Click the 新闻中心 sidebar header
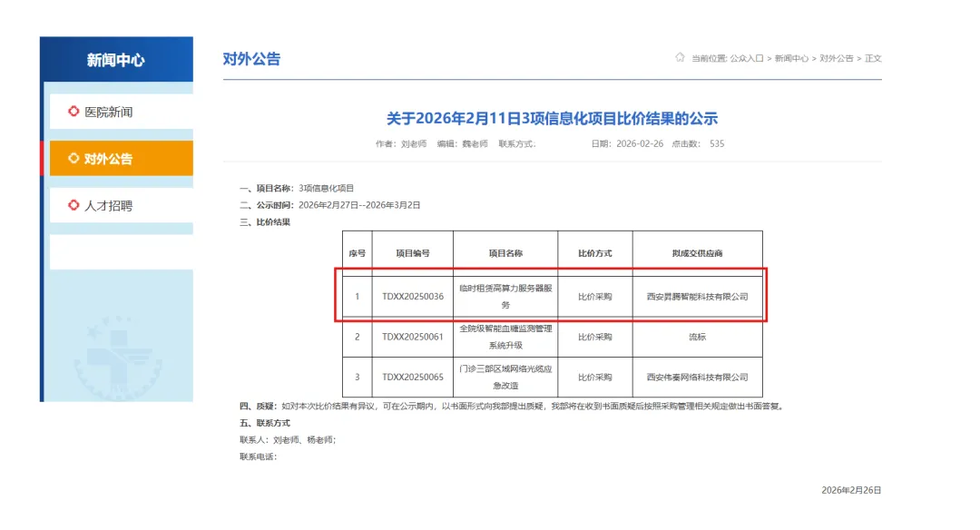Image resolution: width=980 pixels, height=530 pixels. pos(116,59)
